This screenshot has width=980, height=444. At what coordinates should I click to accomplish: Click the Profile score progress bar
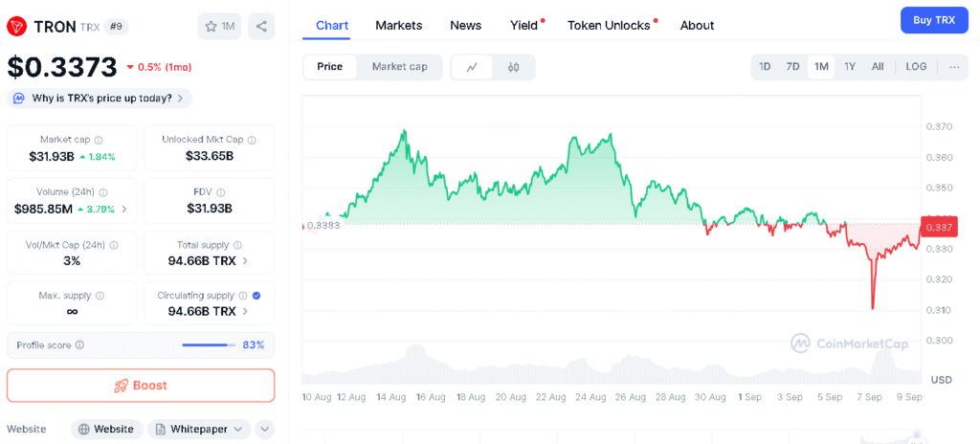coord(210,344)
